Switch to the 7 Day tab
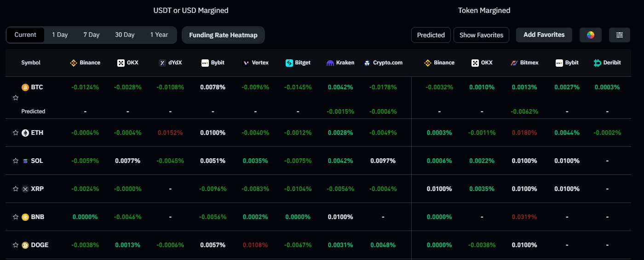Viewport: 644px width, 260px height. coord(92,35)
